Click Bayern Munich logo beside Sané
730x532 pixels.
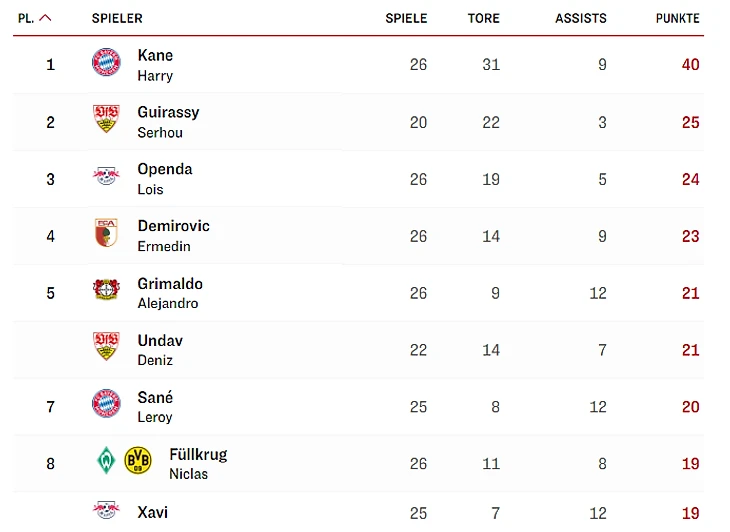pos(106,405)
